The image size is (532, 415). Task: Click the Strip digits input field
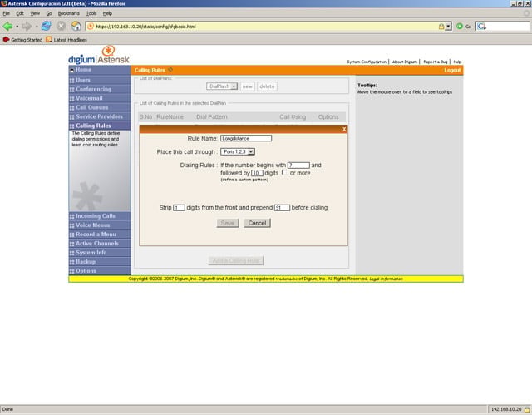(179, 208)
